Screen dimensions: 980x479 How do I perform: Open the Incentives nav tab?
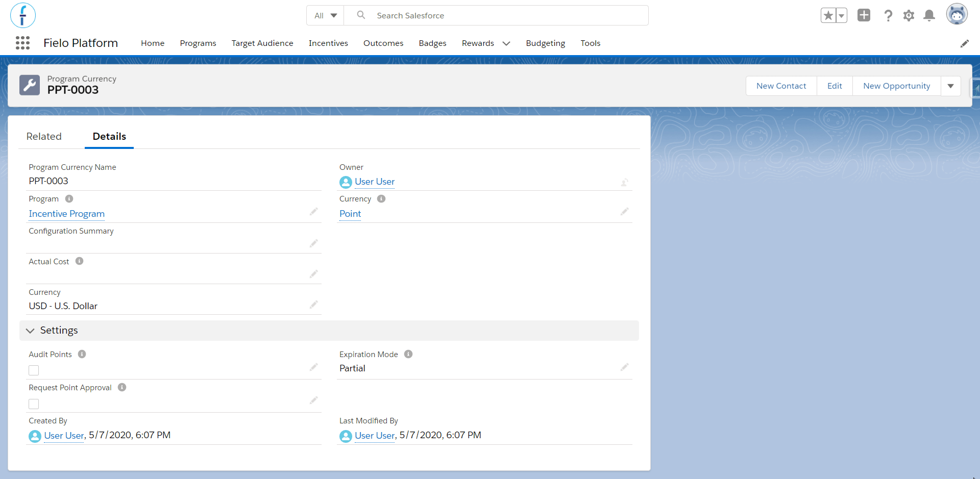pos(328,43)
